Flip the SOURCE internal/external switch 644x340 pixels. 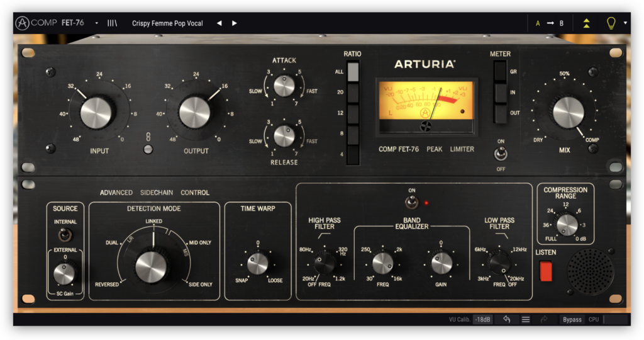[x=65, y=235]
